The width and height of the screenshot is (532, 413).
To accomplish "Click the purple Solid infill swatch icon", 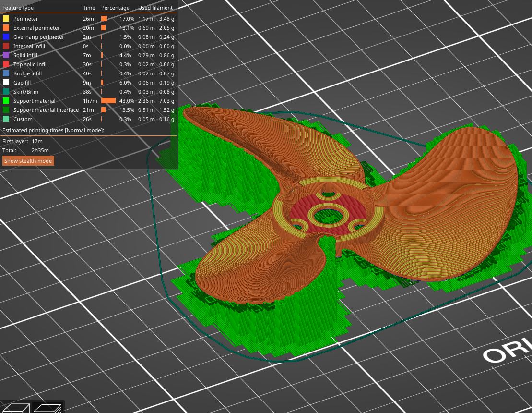I will point(6,55).
